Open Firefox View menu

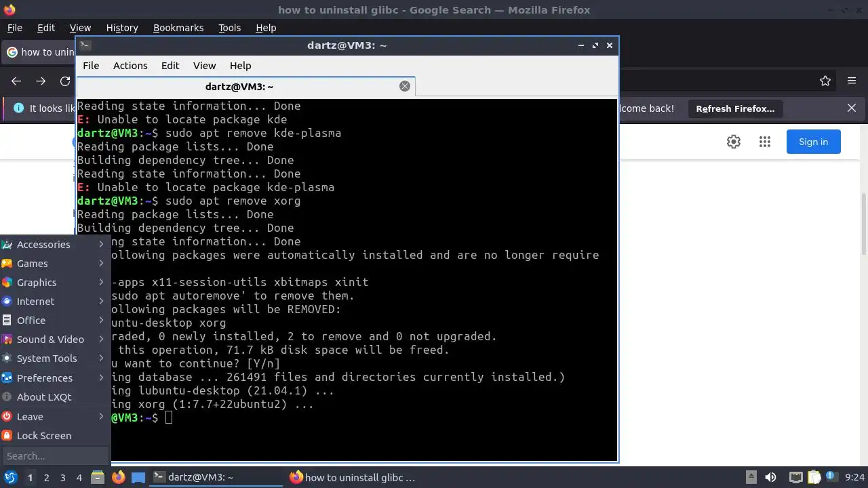[x=80, y=28]
